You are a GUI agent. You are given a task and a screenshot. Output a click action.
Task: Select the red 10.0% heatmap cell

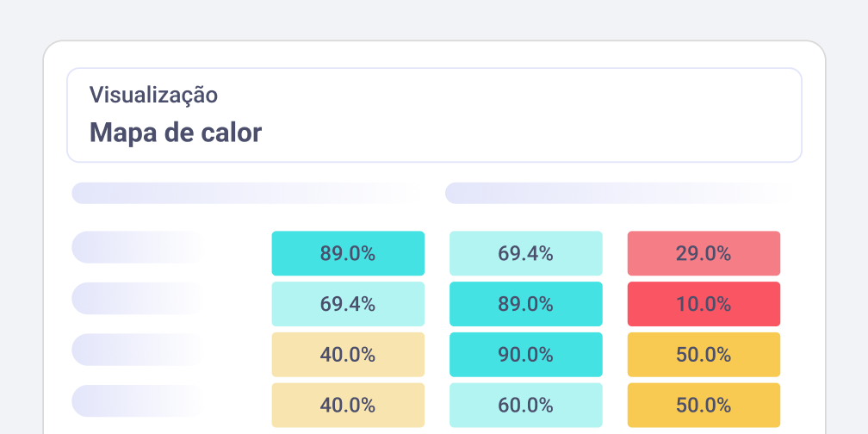[704, 304]
